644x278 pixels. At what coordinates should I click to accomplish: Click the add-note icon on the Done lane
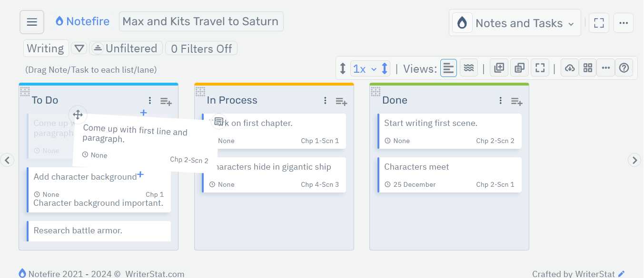516,101
